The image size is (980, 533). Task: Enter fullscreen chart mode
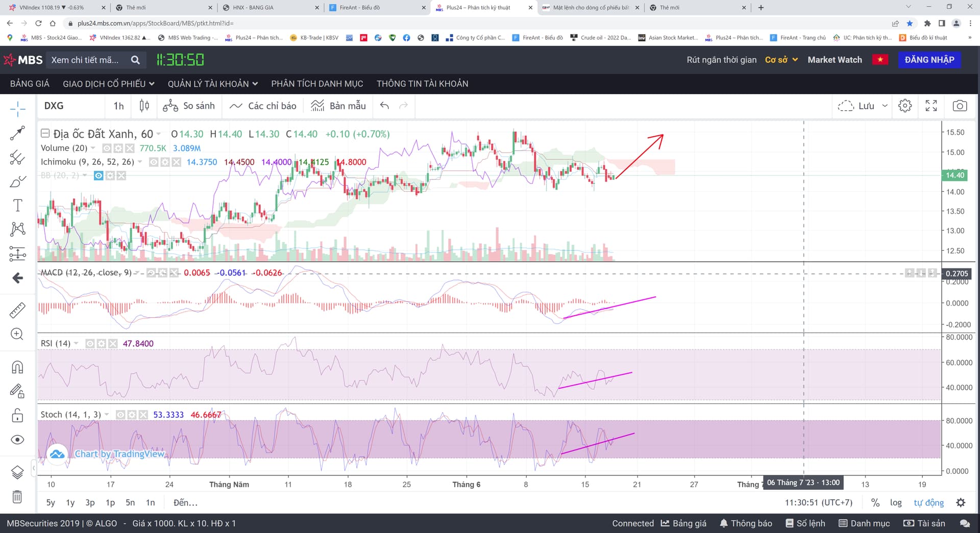931,106
